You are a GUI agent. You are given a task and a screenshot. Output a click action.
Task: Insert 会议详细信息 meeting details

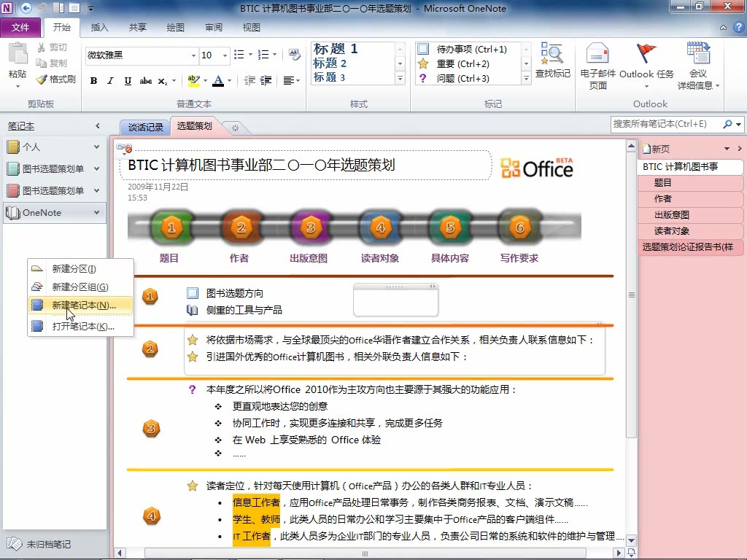pos(699,66)
